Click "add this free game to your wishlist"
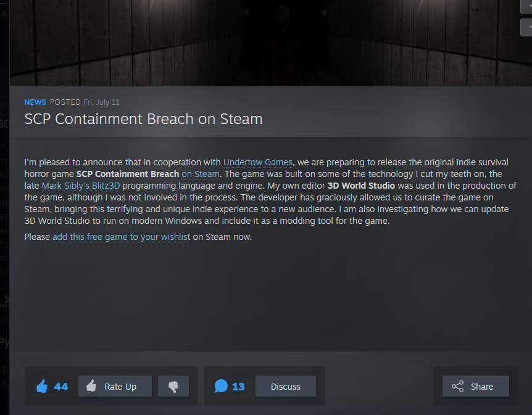This screenshot has width=532, height=415. 121,237
